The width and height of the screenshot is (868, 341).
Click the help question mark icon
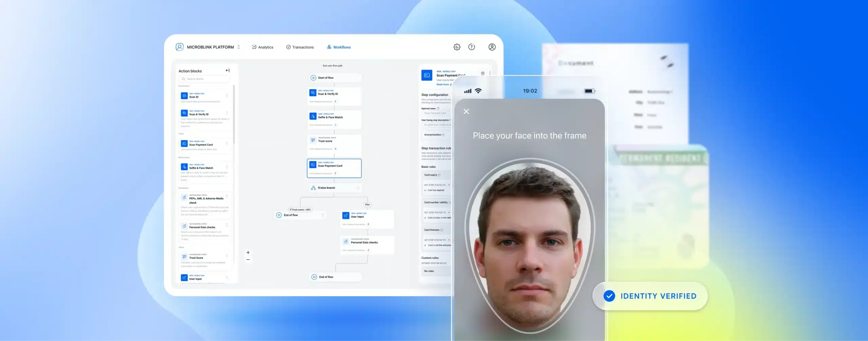pyautogui.click(x=472, y=47)
